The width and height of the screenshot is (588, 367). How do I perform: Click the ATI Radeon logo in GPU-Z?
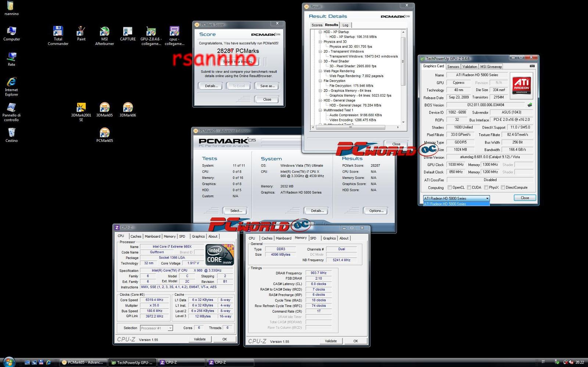521,85
